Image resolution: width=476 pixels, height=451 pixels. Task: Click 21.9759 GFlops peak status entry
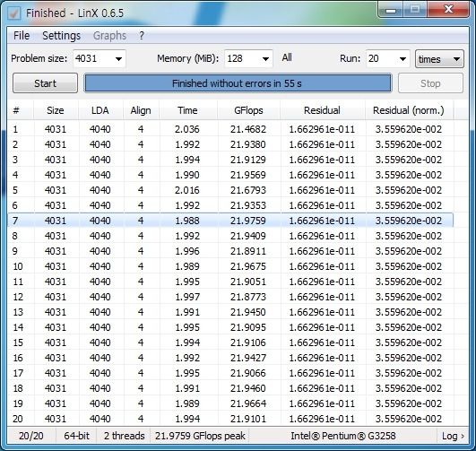point(200,436)
